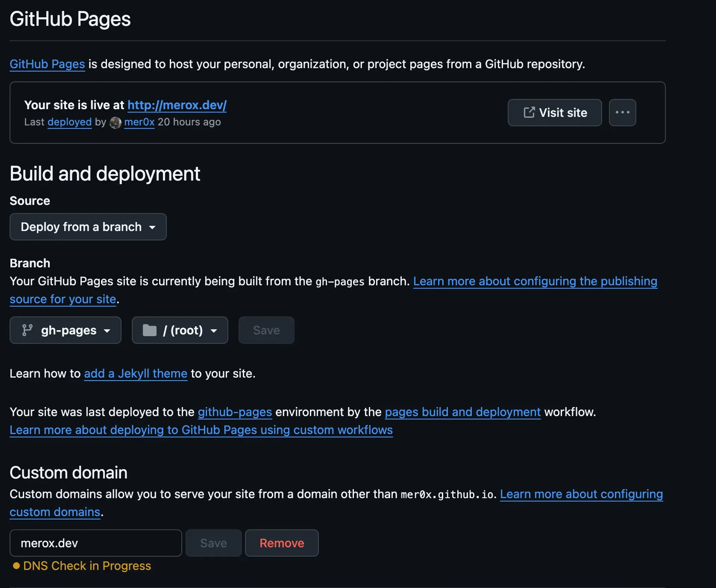Click inside the custom domain input field

click(95, 543)
